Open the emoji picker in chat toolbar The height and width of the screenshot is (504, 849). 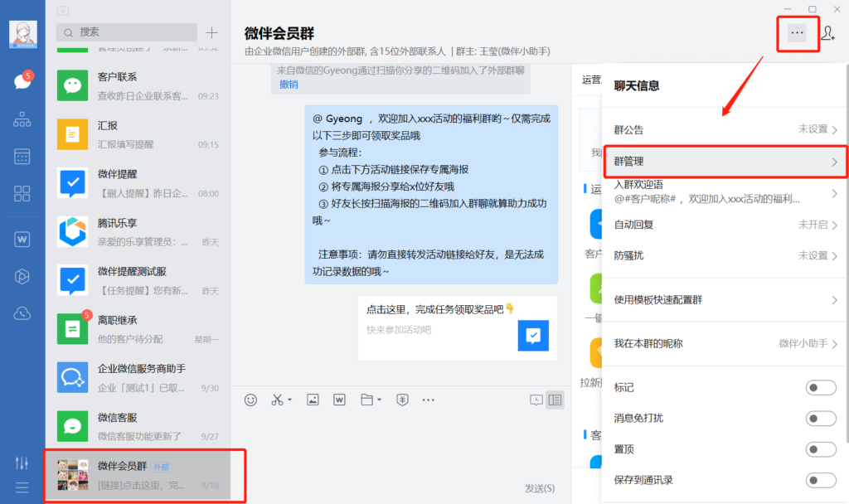[250, 400]
